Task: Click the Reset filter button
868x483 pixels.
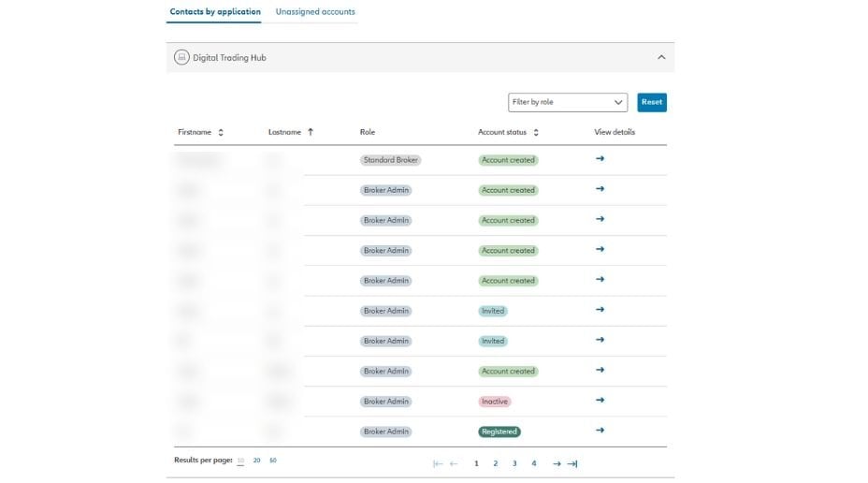Action: pyautogui.click(x=652, y=102)
